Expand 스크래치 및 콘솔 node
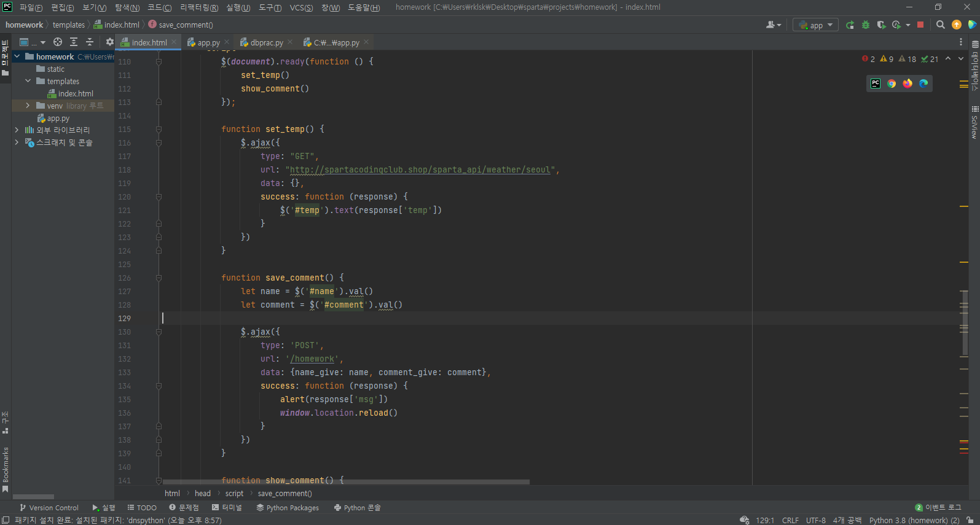The image size is (980, 525). tap(17, 142)
